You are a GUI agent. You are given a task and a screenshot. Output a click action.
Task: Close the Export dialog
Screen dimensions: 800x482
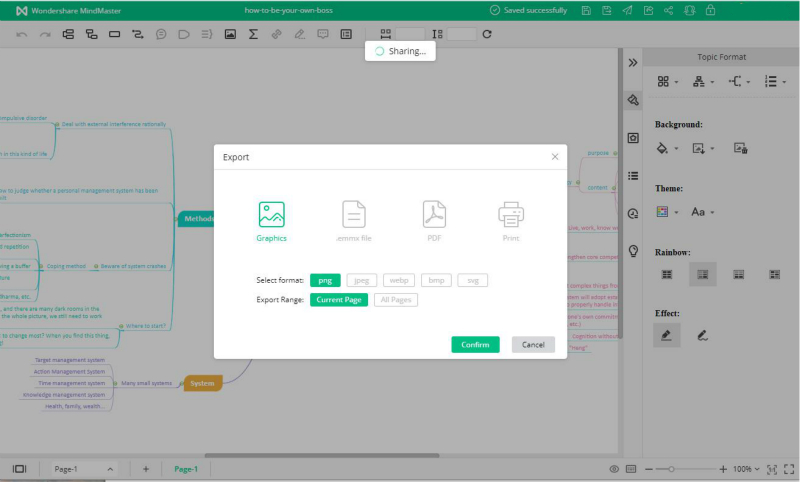click(x=555, y=157)
